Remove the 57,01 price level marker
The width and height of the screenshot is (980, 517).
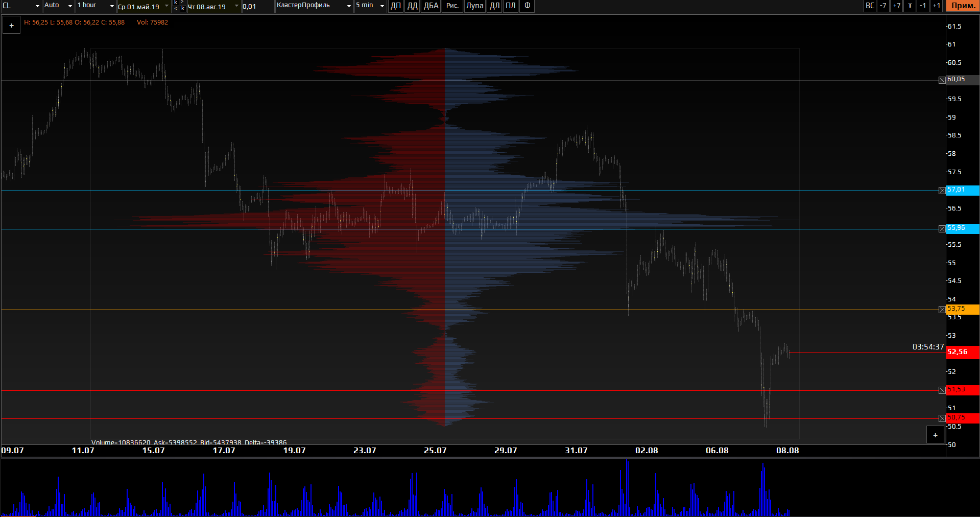click(x=942, y=191)
